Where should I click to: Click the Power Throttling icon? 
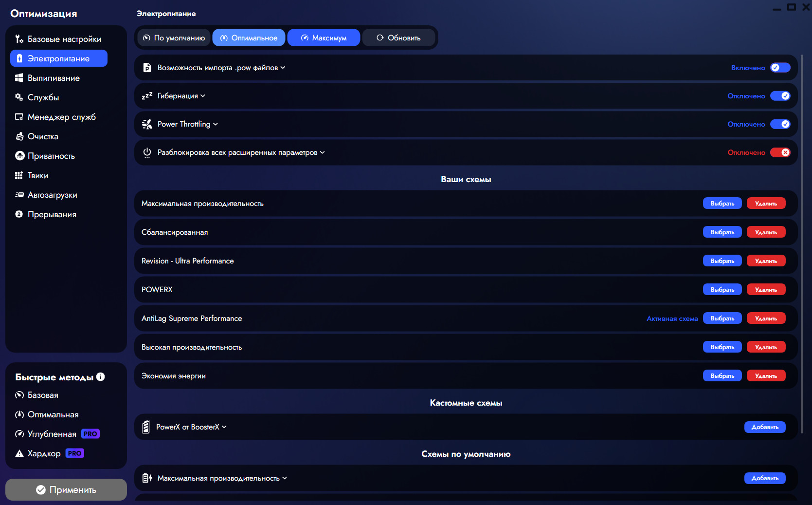(x=147, y=124)
